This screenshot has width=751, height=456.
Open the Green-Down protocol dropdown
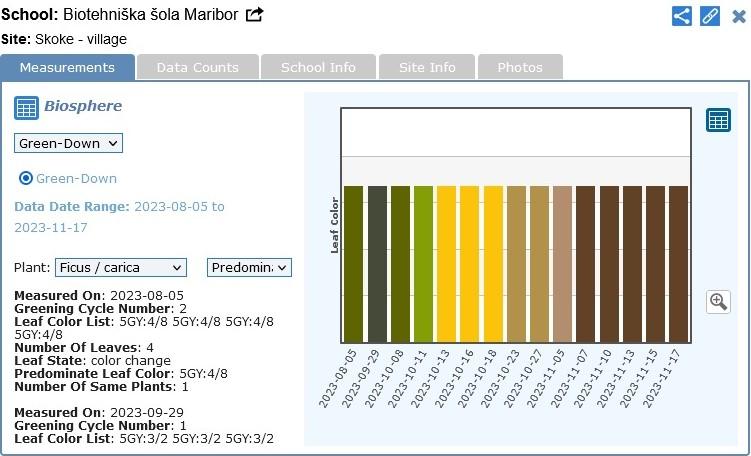(68, 143)
